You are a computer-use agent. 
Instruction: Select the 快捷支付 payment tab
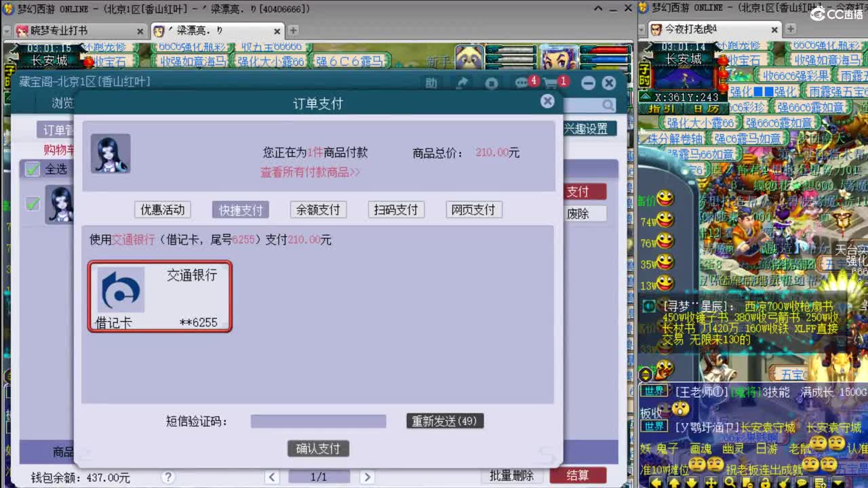(x=240, y=209)
